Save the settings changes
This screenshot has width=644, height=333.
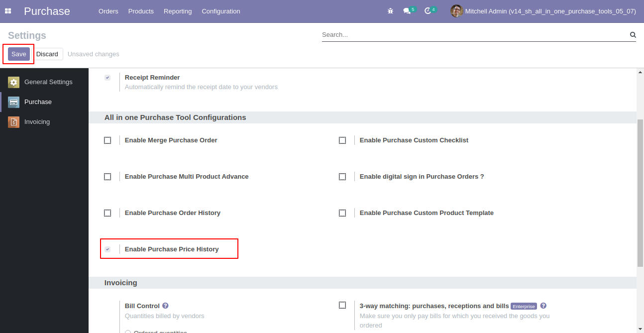click(x=19, y=54)
